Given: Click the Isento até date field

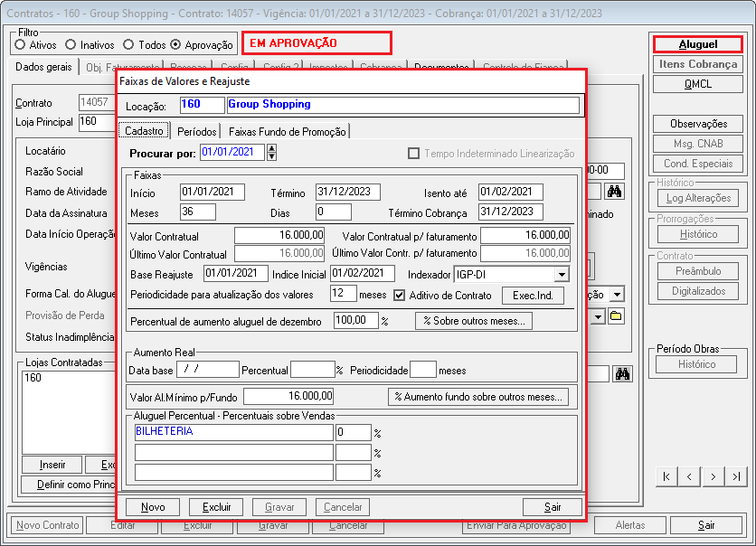Looking at the screenshot, I should pyautogui.click(x=511, y=192).
